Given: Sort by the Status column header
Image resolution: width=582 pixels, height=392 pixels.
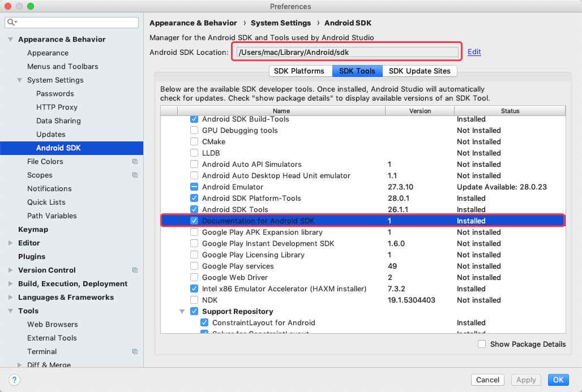Looking at the screenshot, I should click(510, 111).
